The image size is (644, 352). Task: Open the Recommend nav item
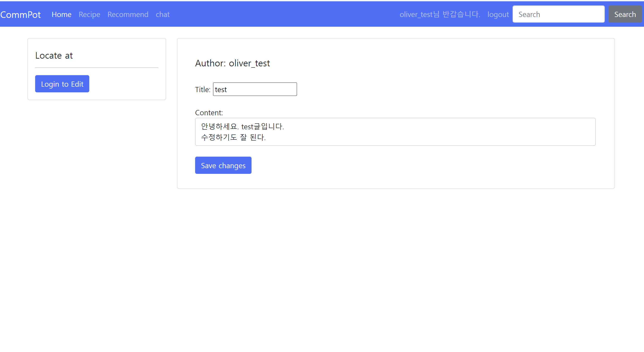coord(128,14)
